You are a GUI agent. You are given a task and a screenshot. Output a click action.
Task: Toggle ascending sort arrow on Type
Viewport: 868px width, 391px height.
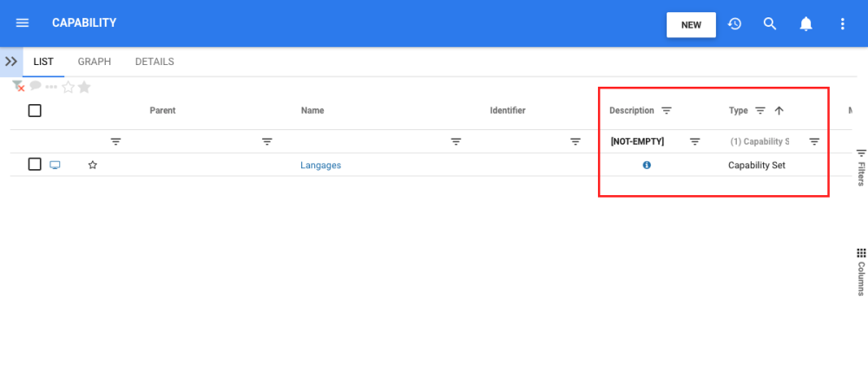pos(779,111)
